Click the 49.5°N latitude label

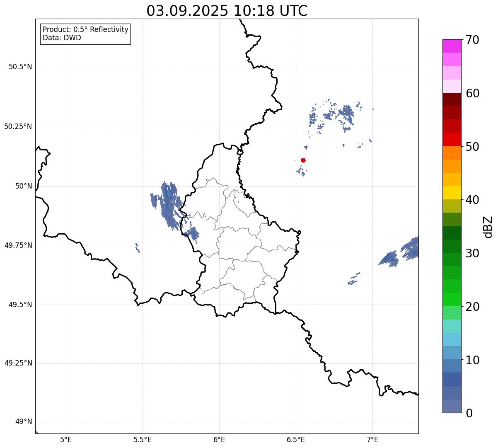20,305
